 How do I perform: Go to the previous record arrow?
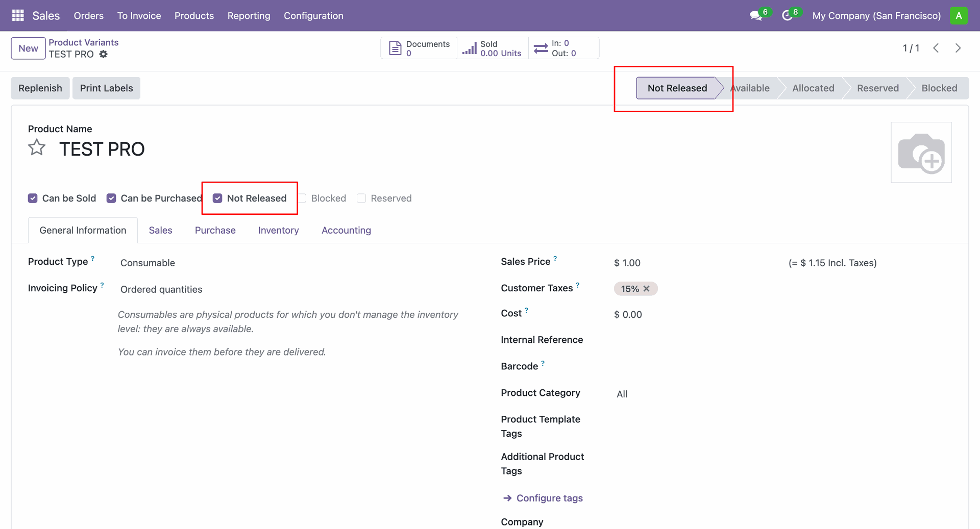(x=936, y=48)
